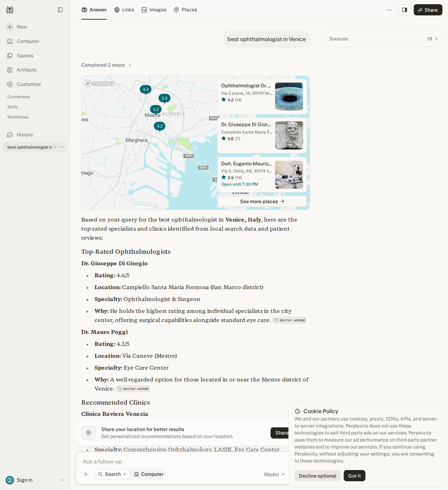This screenshot has width=448, height=490.
Task: Open the Search mode dropdown
Action: (112, 474)
